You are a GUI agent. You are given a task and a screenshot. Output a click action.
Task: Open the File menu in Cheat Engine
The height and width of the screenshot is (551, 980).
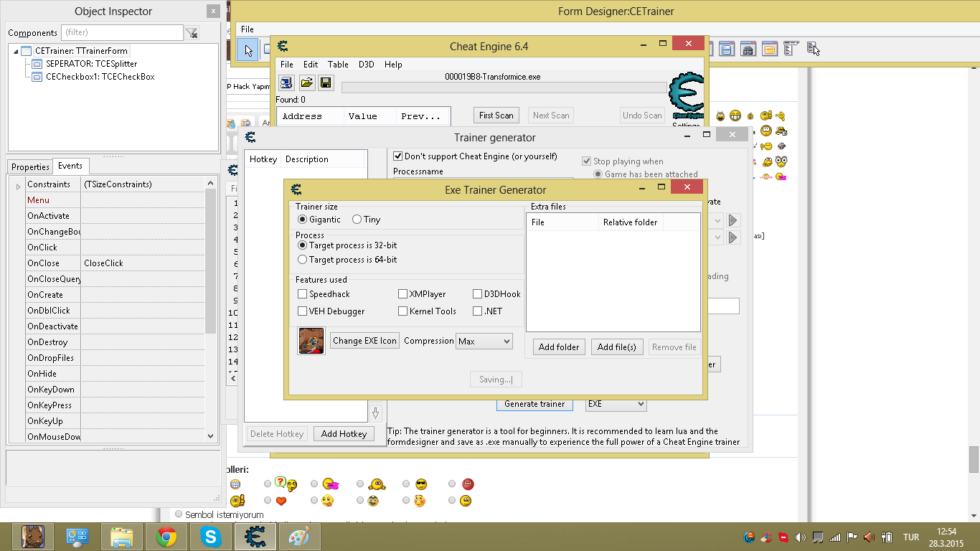tap(287, 65)
